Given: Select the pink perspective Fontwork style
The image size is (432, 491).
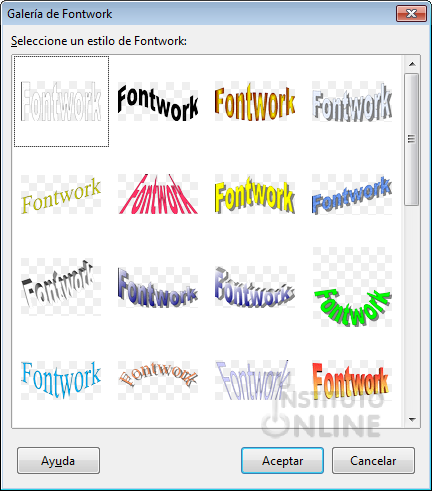Looking at the screenshot, I should click(x=158, y=194).
